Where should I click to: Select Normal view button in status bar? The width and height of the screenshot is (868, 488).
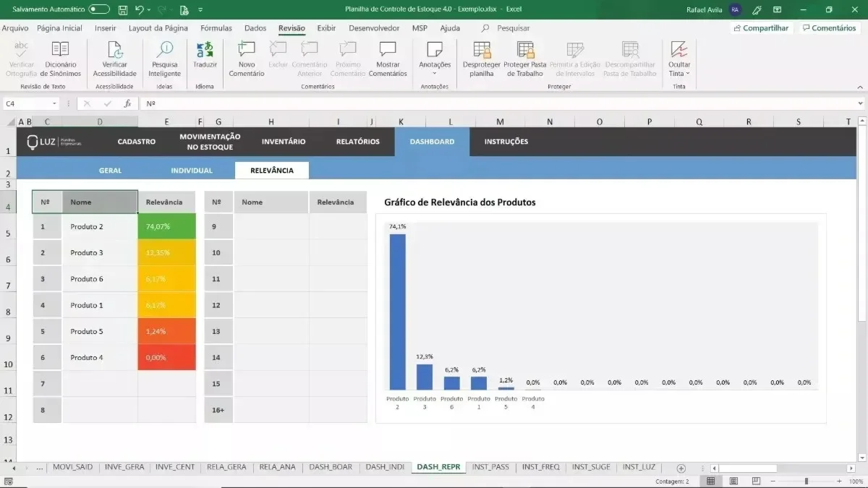coord(711,481)
